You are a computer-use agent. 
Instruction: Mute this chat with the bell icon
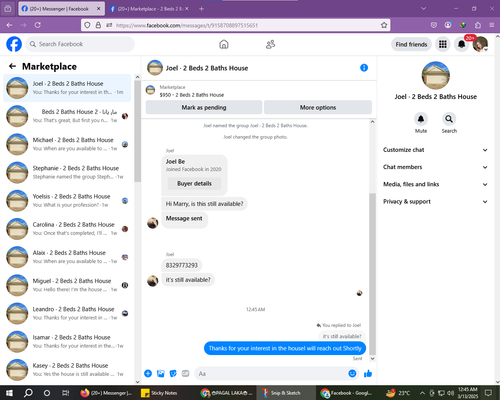pos(421,119)
